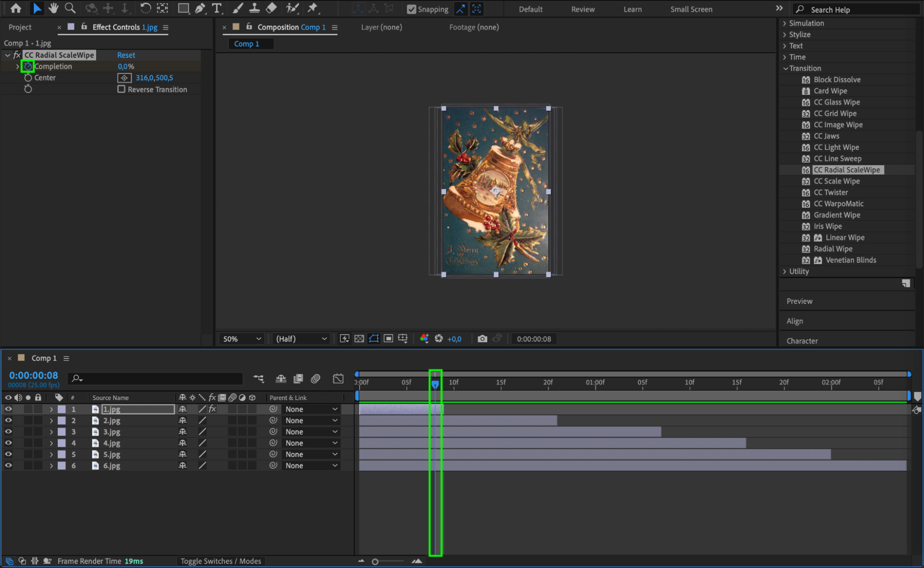
Task: Enable Reverse Transition checkbox
Action: 121,89
